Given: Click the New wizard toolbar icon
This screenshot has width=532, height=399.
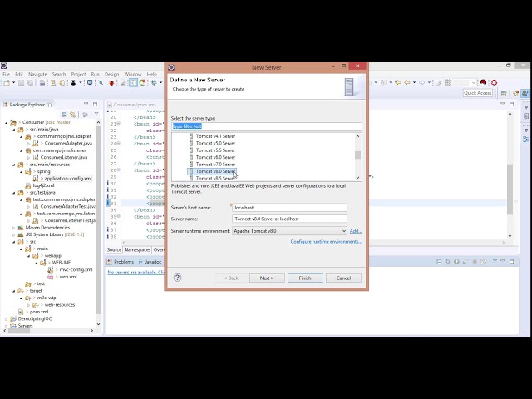Looking at the screenshot, I should click(x=7, y=82).
